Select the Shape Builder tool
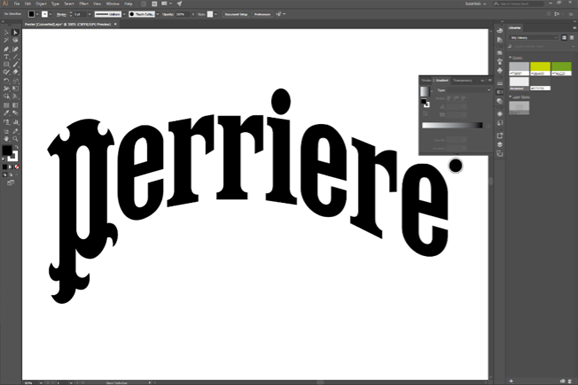Image resolution: width=578 pixels, height=385 pixels. coord(6,96)
